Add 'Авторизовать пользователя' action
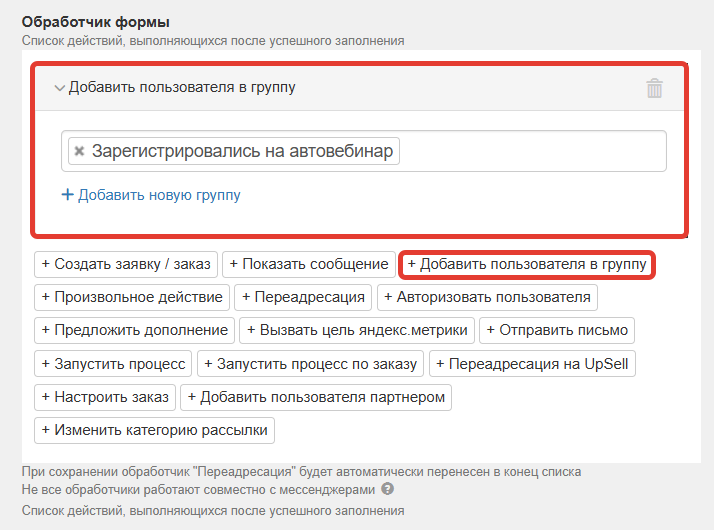Image resolution: width=714 pixels, height=530 pixels. [487, 297]
